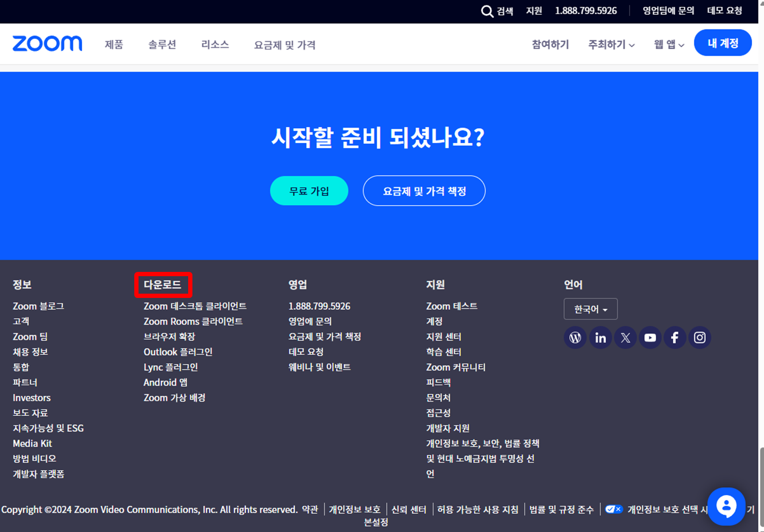
Task: Open the 방법 비디오 link
Action: 35,459
